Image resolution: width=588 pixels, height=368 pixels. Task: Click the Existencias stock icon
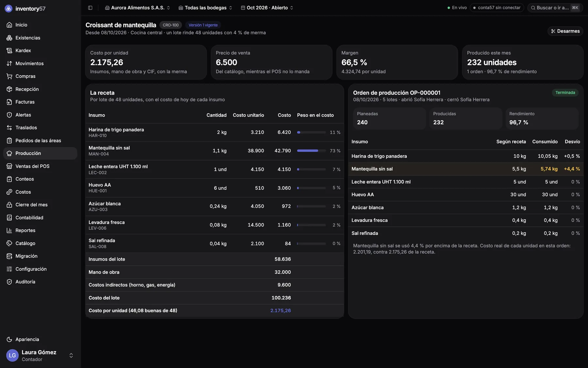(9, 38)
